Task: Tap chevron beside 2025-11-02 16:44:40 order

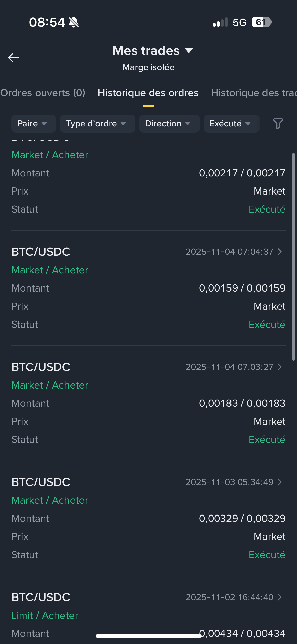Action: coord(279,597)
